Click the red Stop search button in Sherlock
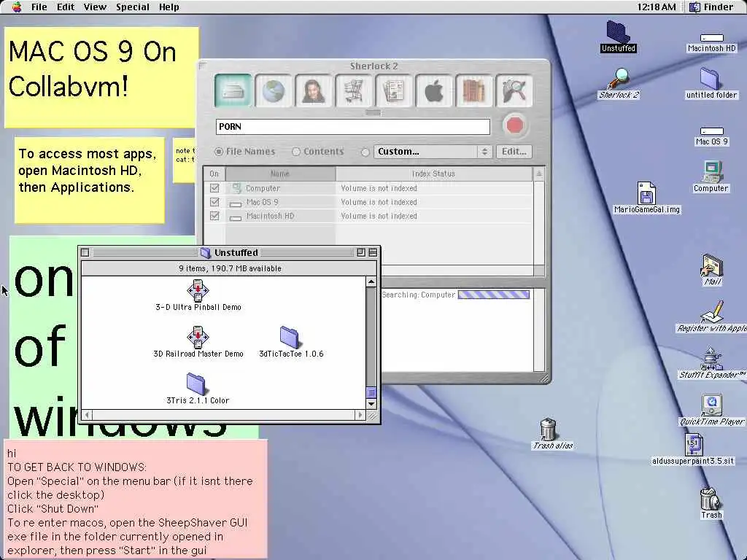The width and height of the screenshot is (747, 560). pos(514,125)
